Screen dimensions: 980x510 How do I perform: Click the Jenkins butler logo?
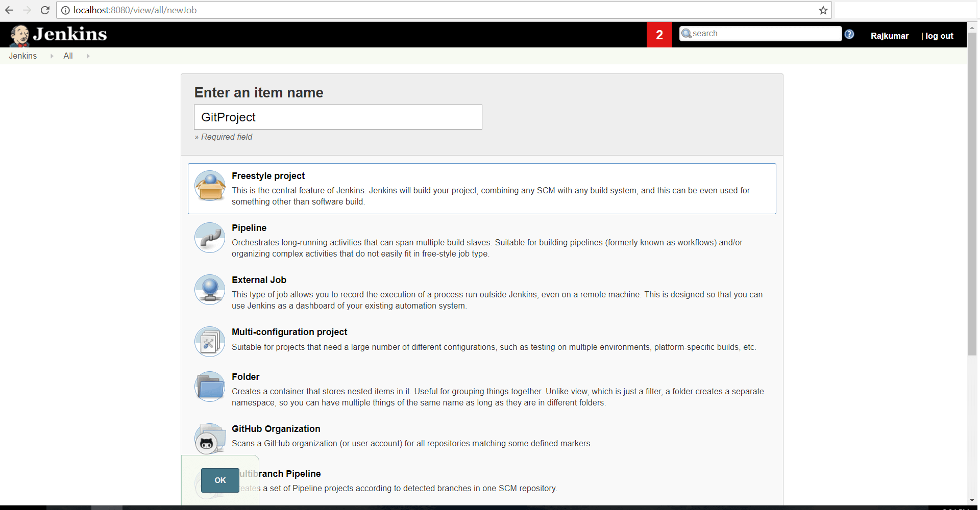pyautogui.click(x=19, y=34)
